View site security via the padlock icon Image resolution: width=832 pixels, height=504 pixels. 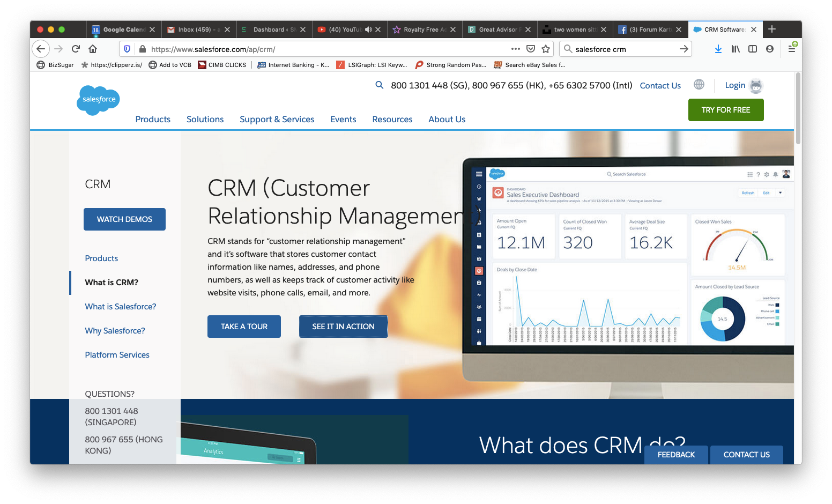click(x=142, y=49)
